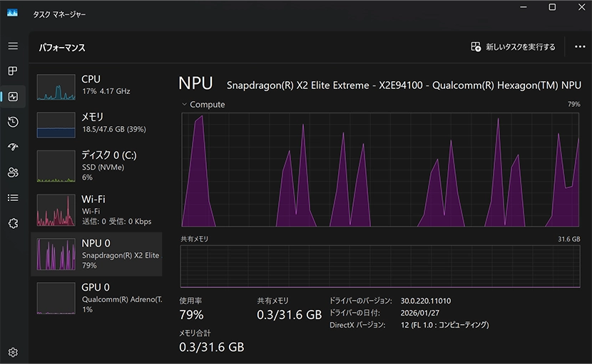Open the hamburger navigation menu

[13, 46]
